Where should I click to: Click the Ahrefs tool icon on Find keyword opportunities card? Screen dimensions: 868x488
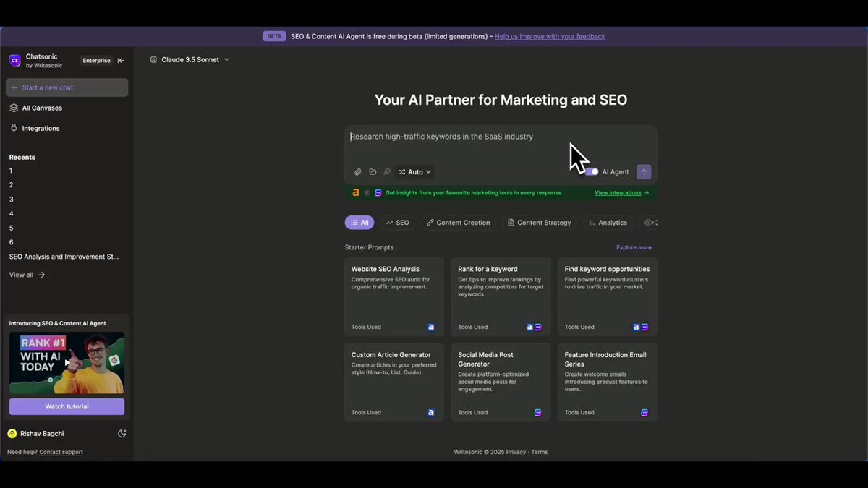click(x=637, y=327)
